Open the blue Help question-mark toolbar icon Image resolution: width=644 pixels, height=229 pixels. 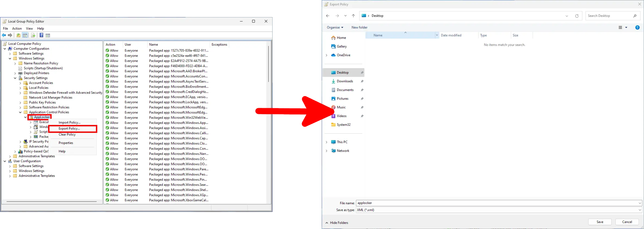point(41,35)
